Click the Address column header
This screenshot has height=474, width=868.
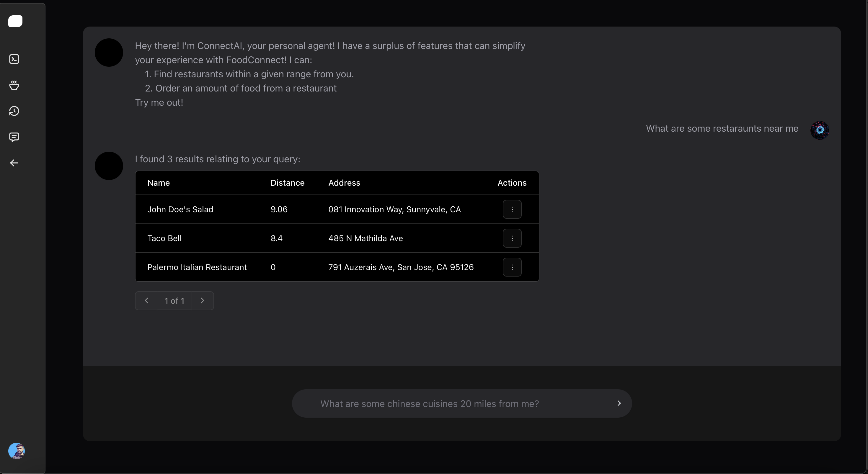tap(344, 183)
